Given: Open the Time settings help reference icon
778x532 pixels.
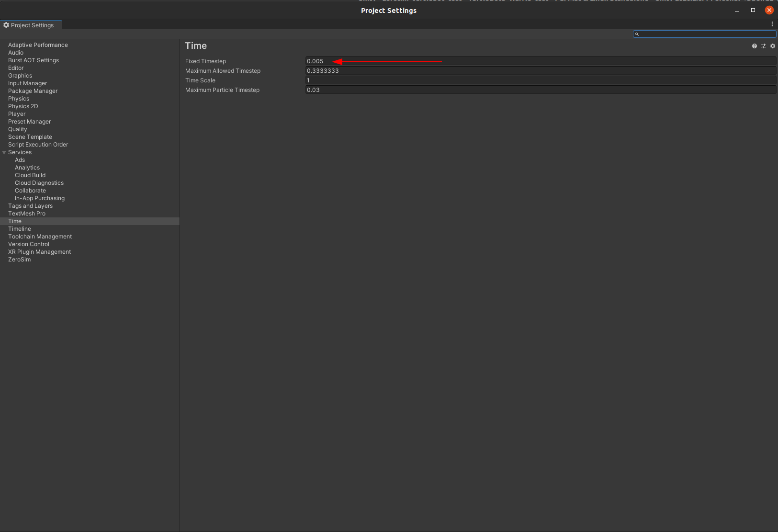Looking at the screenshot, I should [x=755, y=46].
